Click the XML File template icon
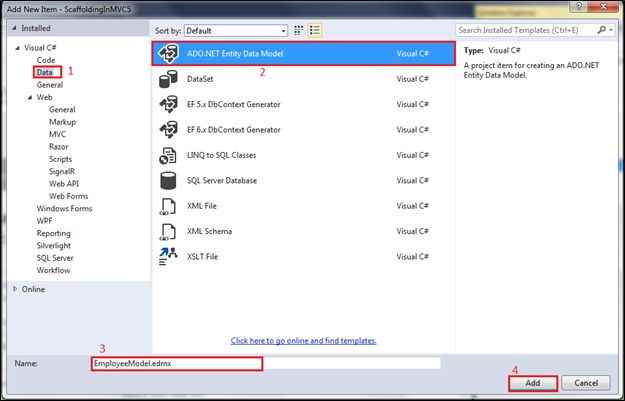The height and width of the screenshot is (401, 625). [x=168, y=206]
